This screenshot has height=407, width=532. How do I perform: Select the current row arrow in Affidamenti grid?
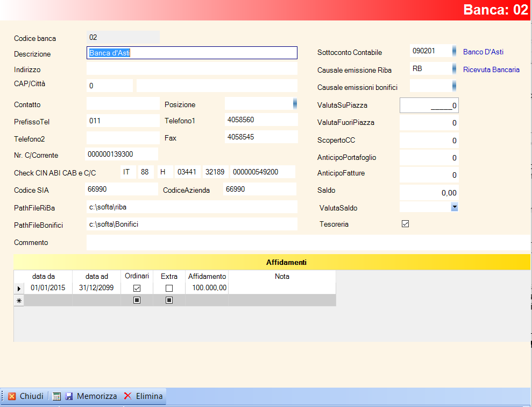19,289
